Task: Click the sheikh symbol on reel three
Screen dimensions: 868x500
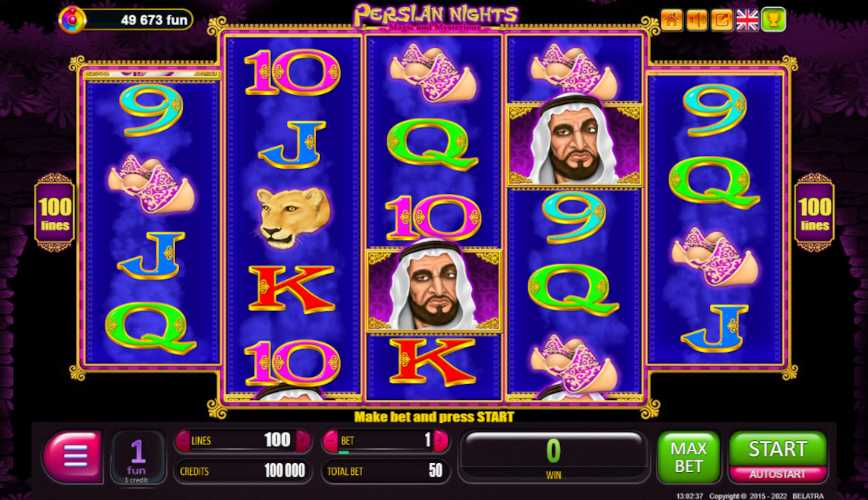Action: 435,289
